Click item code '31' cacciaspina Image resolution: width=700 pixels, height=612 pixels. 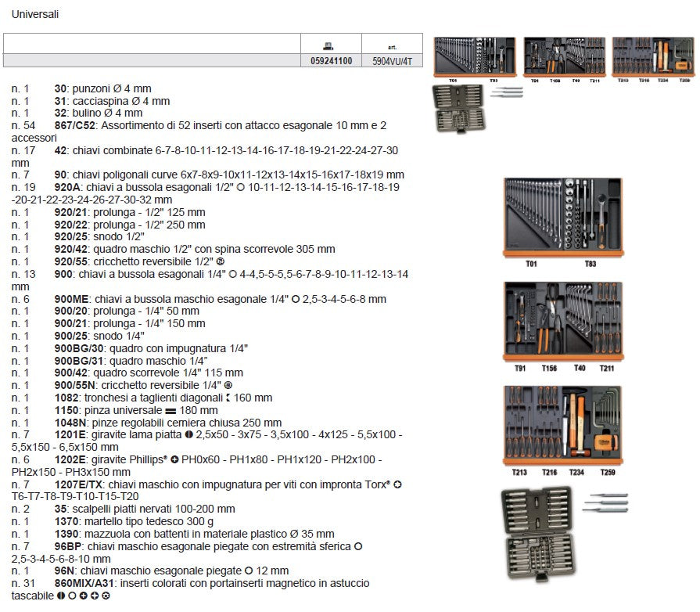60,102
